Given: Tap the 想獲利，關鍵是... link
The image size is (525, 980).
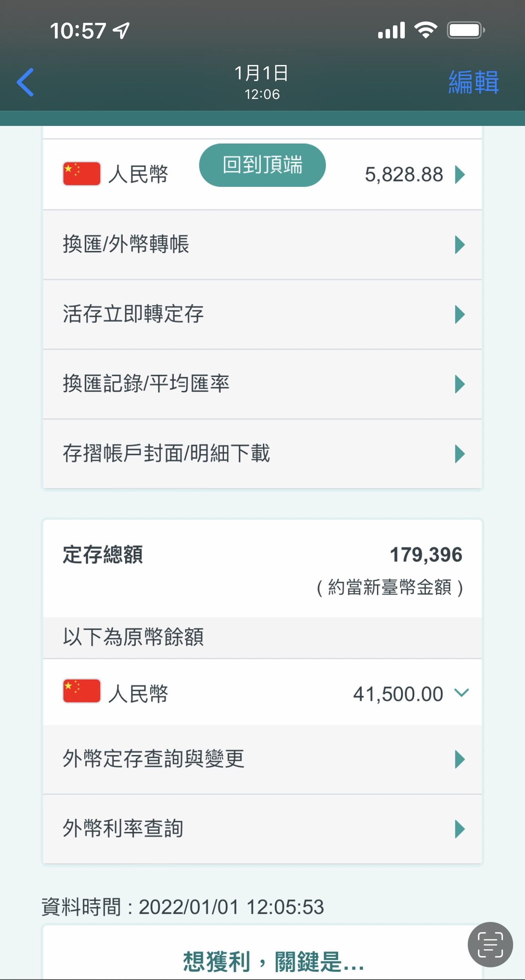Looking at the screenshot, I should pos(273,961).
